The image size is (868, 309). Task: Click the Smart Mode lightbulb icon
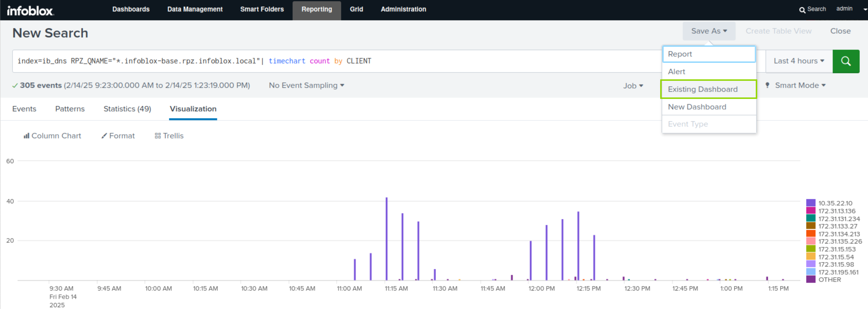pyautogui.click(x=767, y=85)
